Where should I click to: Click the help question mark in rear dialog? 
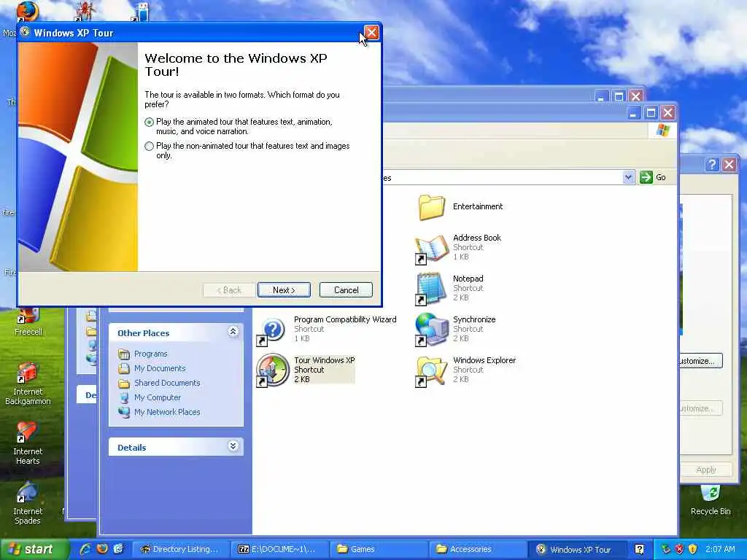point(712,165)
